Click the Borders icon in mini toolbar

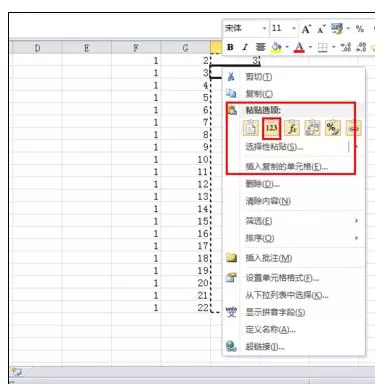tap(322, 48)
